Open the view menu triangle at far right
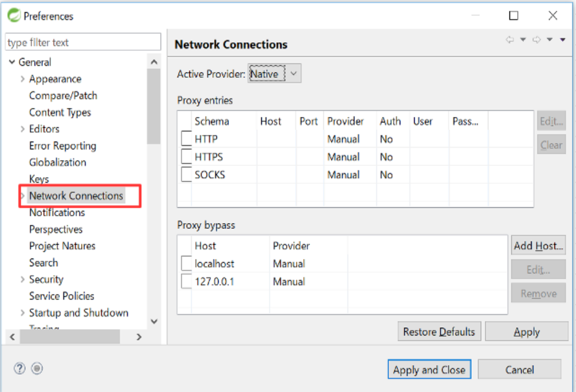 [x=563, y=40]
